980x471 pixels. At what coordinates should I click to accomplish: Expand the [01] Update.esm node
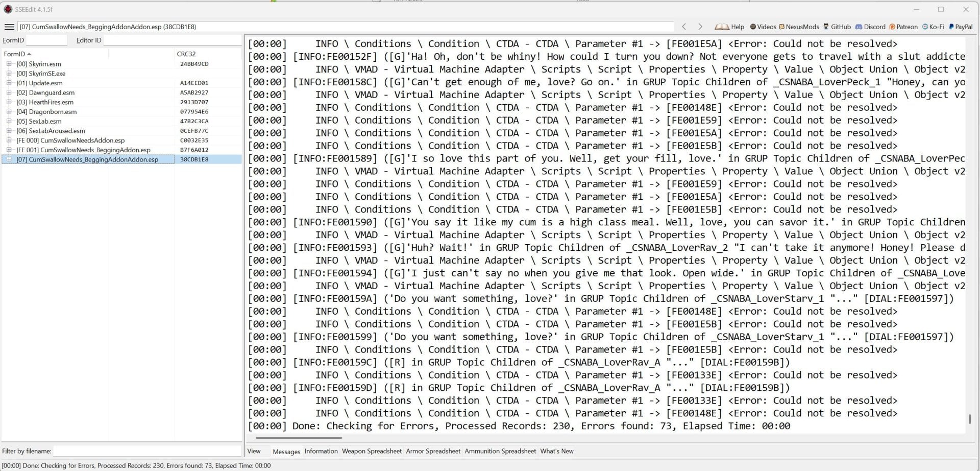(9, 83)
